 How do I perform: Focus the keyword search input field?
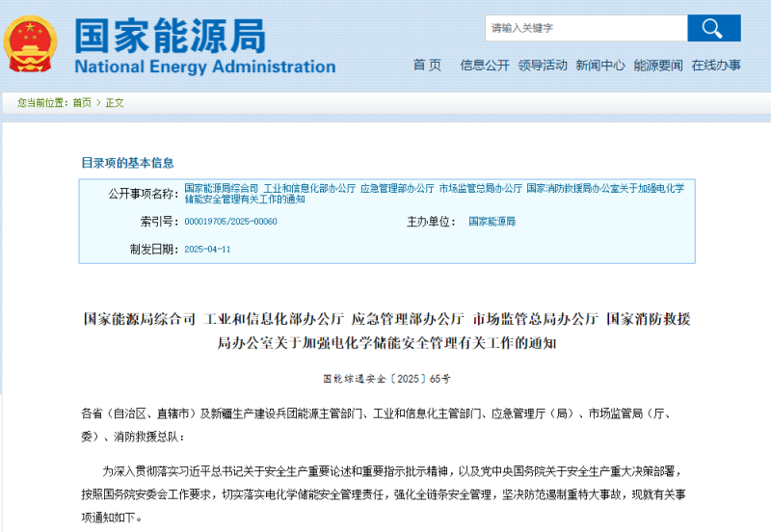tap(586, 28)
